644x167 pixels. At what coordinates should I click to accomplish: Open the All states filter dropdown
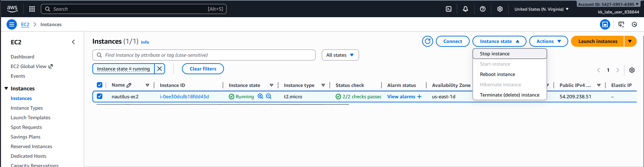pyautogui.click(x=340, y=55)
